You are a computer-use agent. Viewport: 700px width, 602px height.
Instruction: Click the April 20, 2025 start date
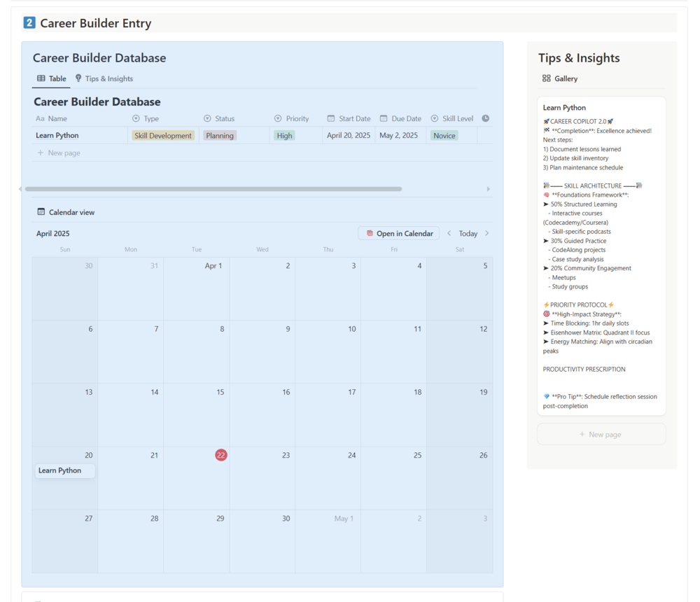tap(348, 135)
